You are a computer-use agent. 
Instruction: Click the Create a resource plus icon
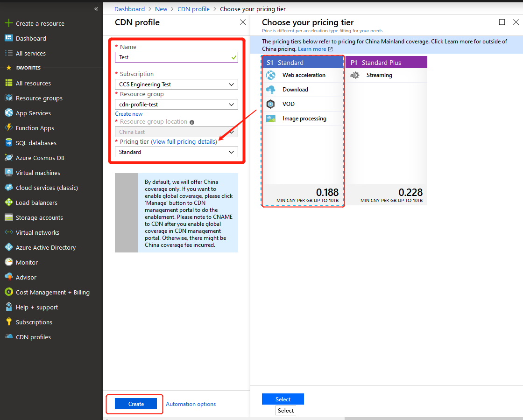coord(9,23)
